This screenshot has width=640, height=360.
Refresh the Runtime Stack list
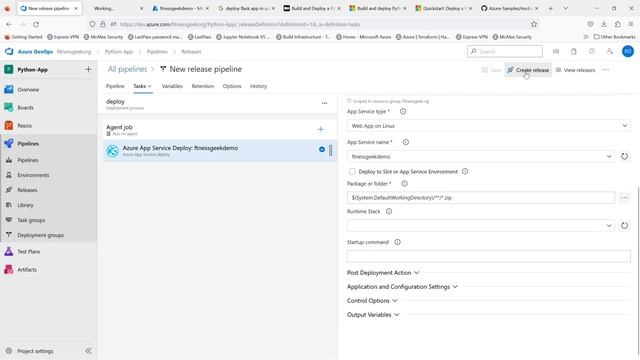pos(624,225)
